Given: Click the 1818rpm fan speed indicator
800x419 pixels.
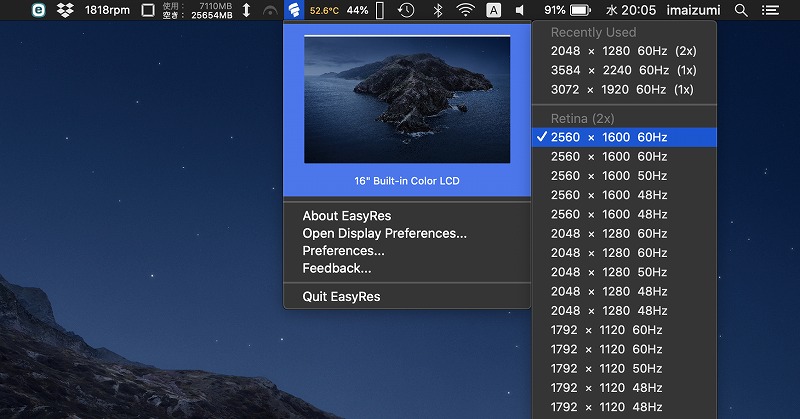Looking at the screenshot, I should tap(107, 10).
